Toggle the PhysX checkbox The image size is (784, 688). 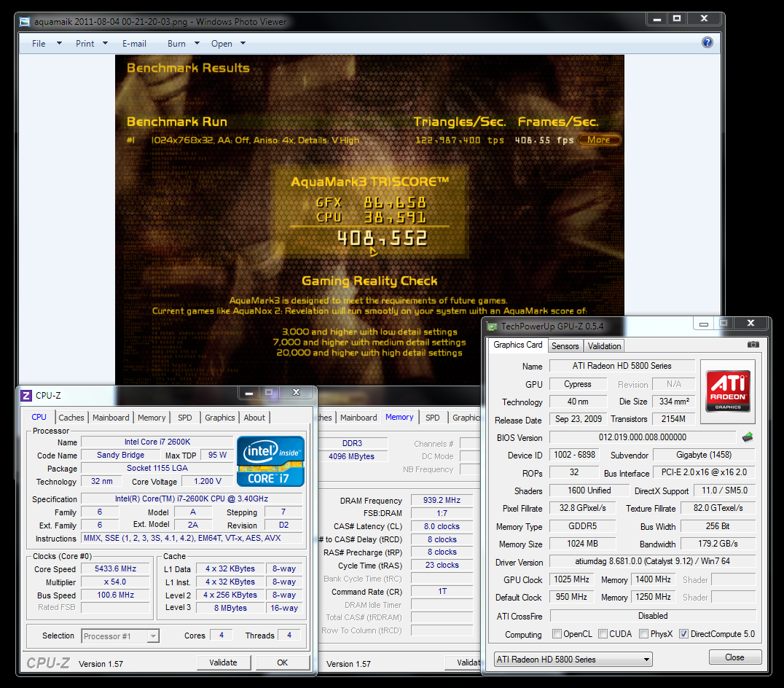pos(644,634)
